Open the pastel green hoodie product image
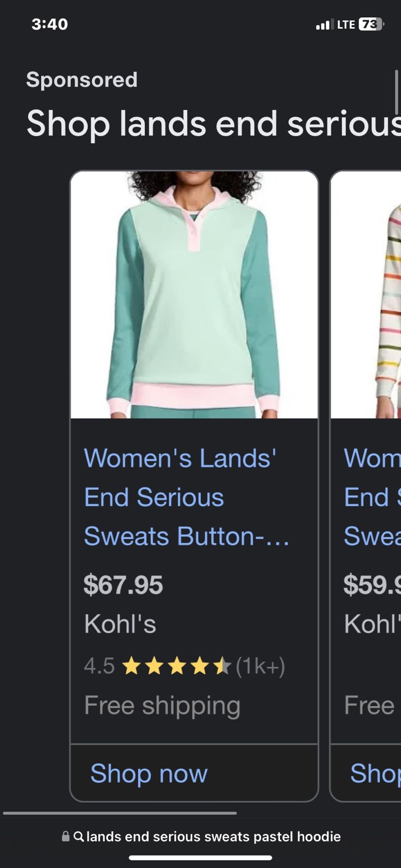401x868 pixels. click(194, 295)
